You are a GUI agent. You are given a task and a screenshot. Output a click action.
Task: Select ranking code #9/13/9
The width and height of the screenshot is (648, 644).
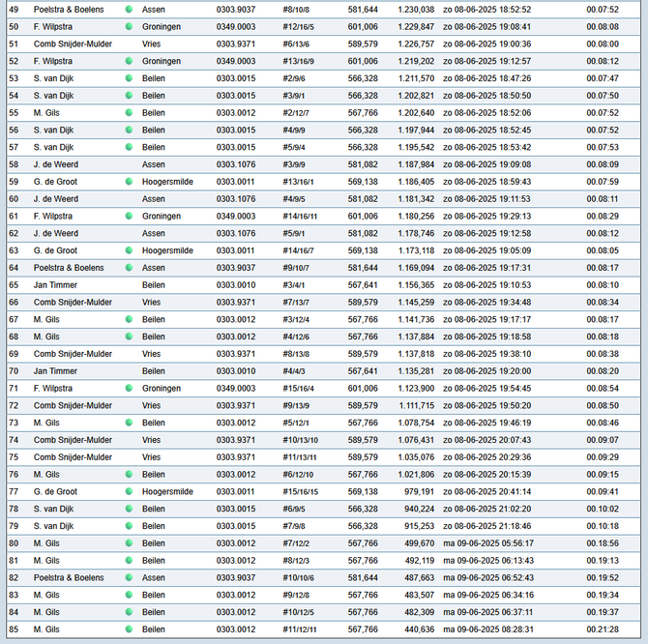(x=296, y=406)
